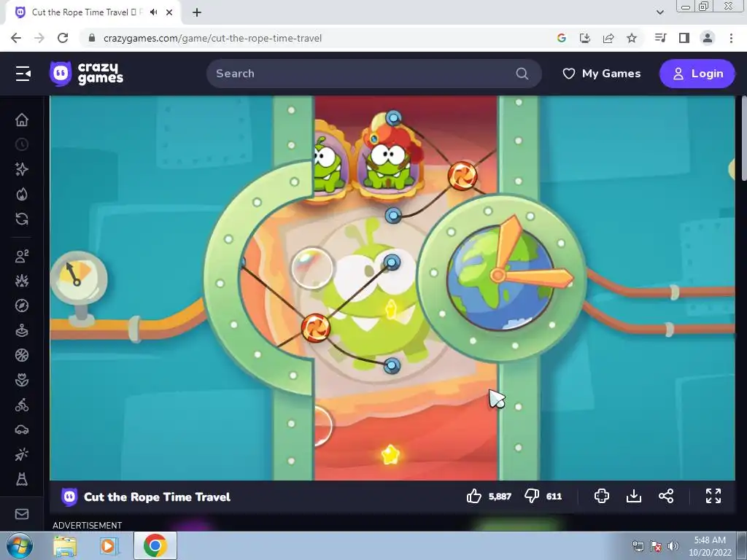747x560 pixels.
Task: Open the Basketball games icon
Action: click(22, 355)
